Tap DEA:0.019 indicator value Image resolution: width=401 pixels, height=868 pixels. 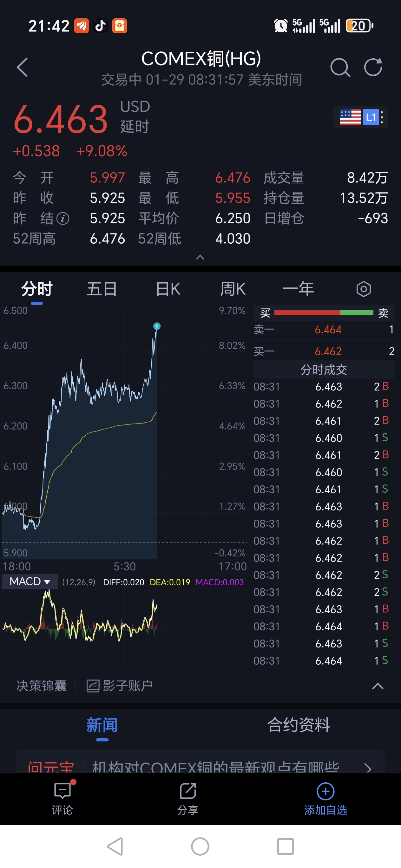170,582
